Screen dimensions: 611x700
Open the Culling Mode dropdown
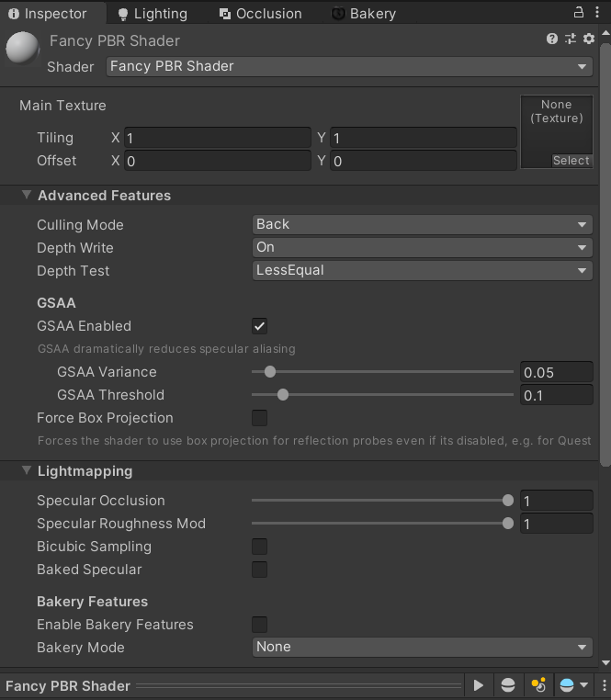[423, 225]
